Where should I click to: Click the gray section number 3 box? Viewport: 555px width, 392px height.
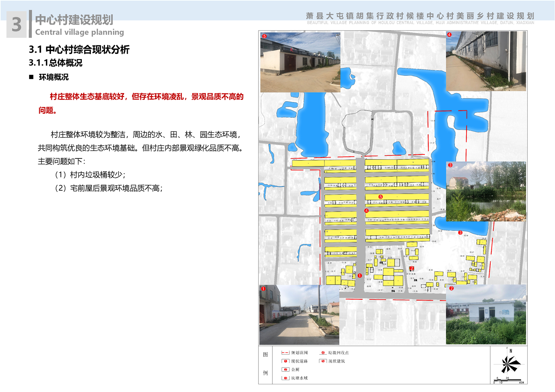(x=16, y=24)
